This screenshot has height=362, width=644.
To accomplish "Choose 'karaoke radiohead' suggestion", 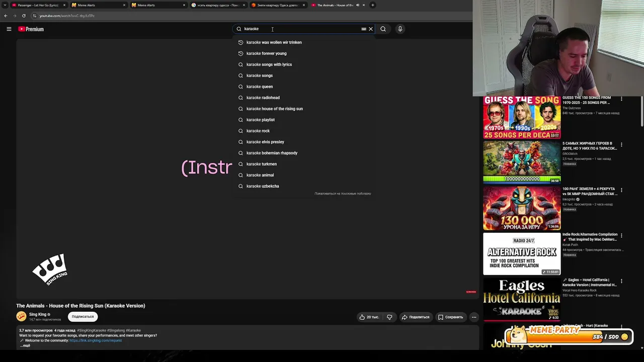I will [304, 98].
